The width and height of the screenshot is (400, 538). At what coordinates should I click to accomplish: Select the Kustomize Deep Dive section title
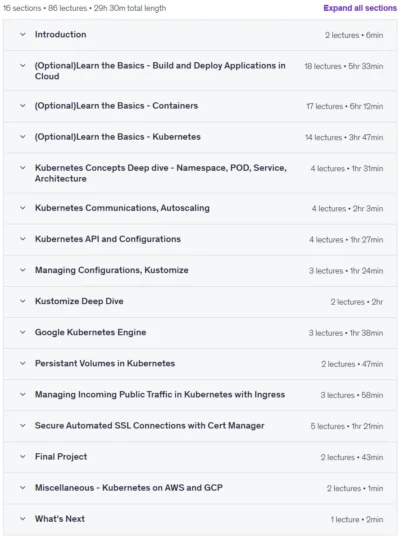pyautogui.click(x=79, y=301)
